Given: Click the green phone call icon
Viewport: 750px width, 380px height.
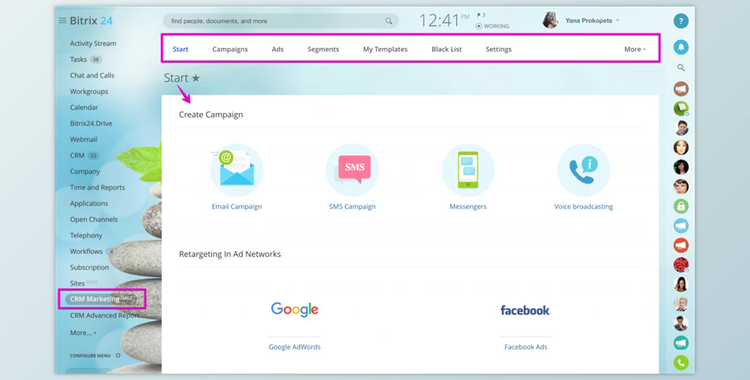Looking at the screenshot, I should point(681,363).
